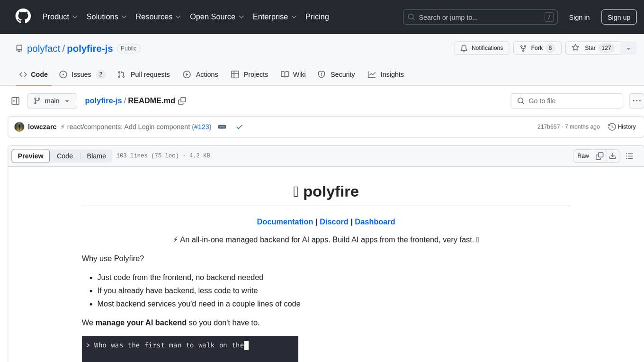Open the main branch selector

pos(52,101)
